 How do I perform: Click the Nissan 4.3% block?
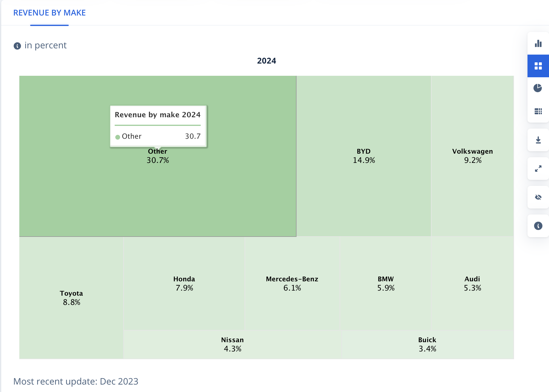(233, 344)
